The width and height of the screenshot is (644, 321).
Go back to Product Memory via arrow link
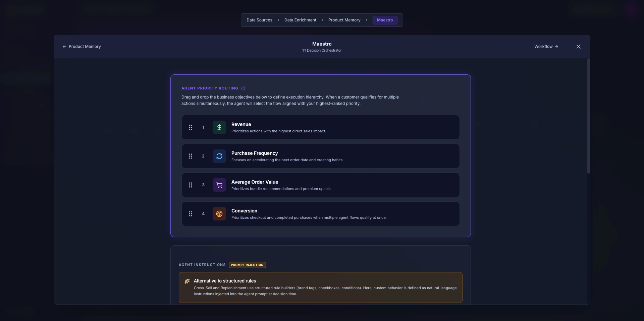82,47
